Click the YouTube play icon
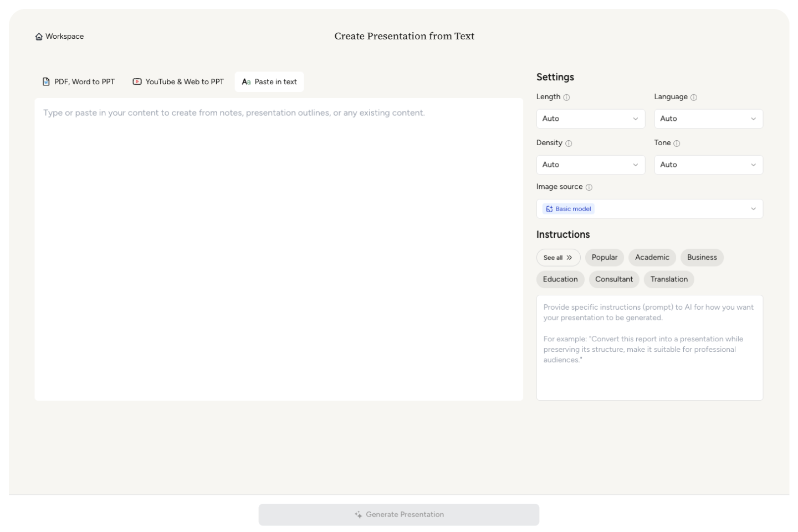798x532 pixels. point(137,82)
